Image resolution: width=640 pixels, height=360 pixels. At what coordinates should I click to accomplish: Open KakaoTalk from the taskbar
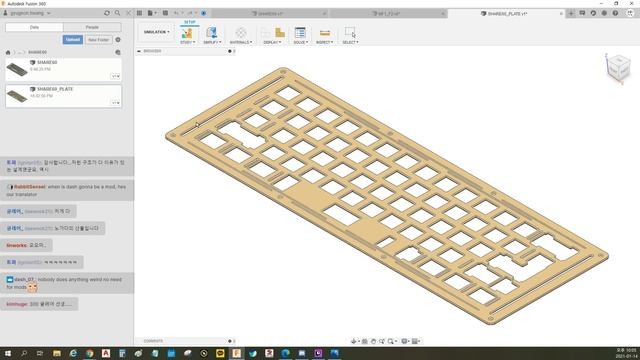220,353
